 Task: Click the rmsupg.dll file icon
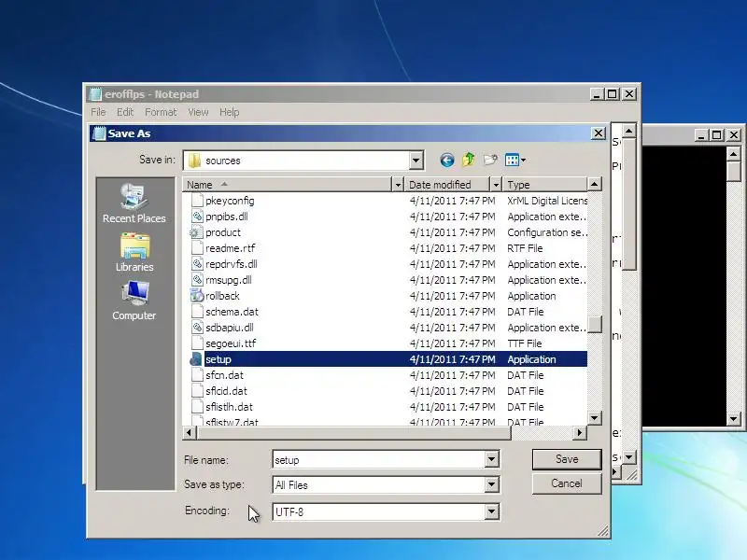[197, 280]
